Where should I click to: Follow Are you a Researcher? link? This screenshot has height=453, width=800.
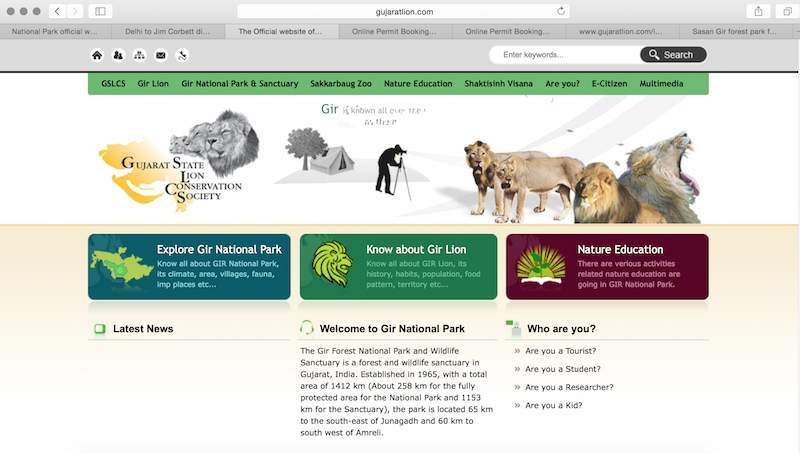569,387
